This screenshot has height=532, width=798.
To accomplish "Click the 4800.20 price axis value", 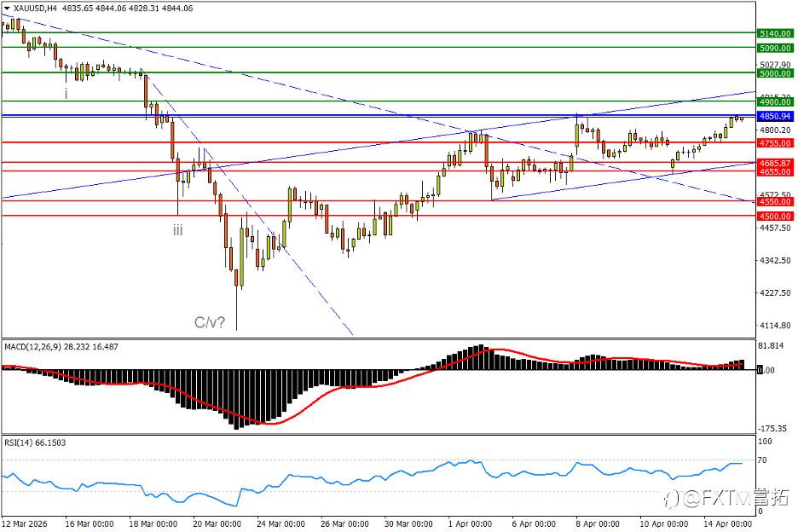I will coord(775,130).
